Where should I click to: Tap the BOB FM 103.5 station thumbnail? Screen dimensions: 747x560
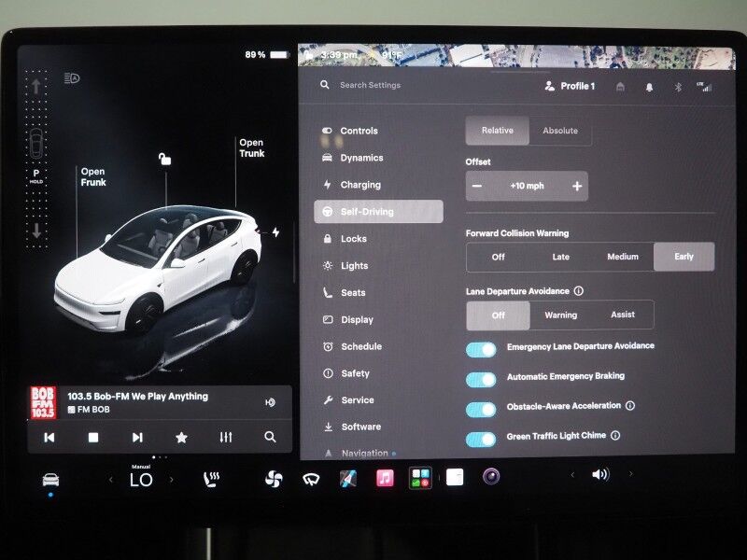pyautogui.click(x=43, y=402)
